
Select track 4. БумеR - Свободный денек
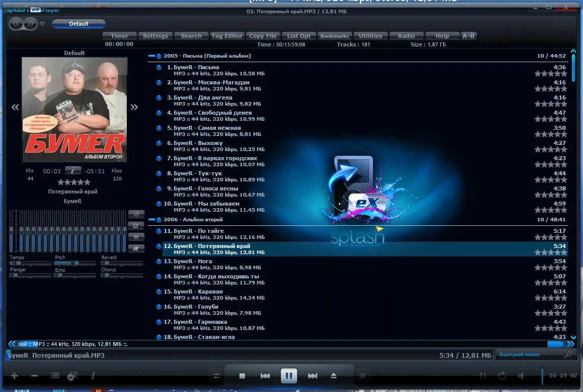coord(365,115)
